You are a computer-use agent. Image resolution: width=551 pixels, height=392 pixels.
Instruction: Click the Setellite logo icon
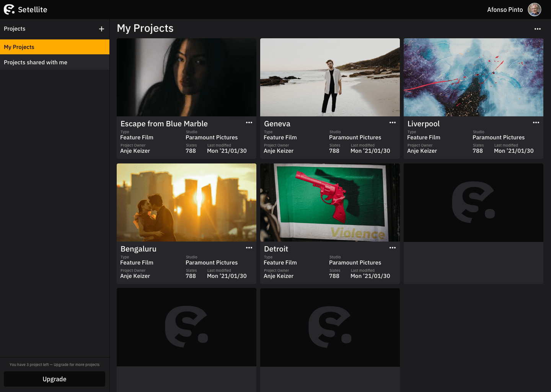(9, 10)
